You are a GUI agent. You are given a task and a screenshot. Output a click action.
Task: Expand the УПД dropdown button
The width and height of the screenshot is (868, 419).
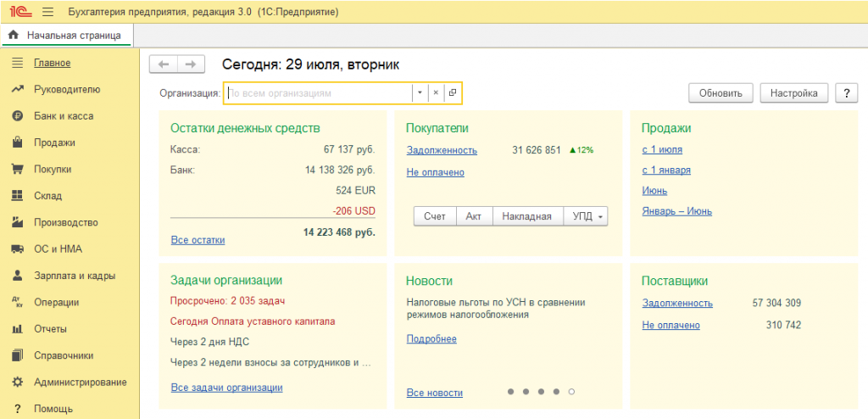585,216
